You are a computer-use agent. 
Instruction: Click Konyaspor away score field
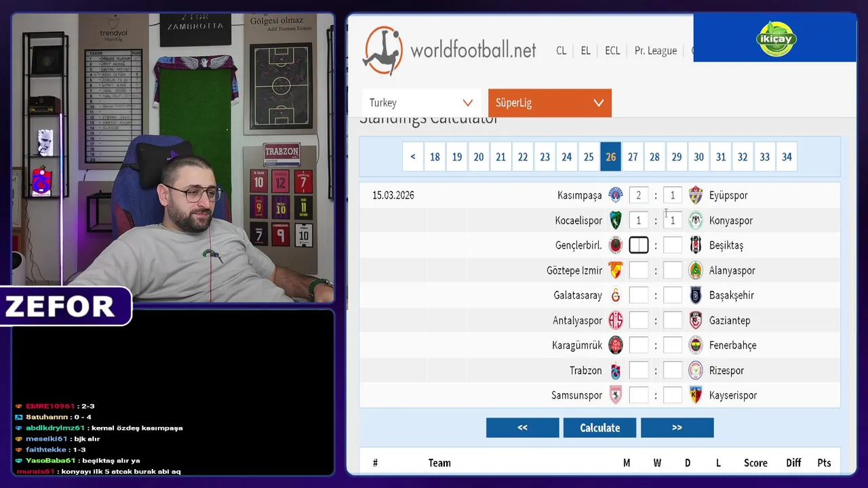click(673, 220)
